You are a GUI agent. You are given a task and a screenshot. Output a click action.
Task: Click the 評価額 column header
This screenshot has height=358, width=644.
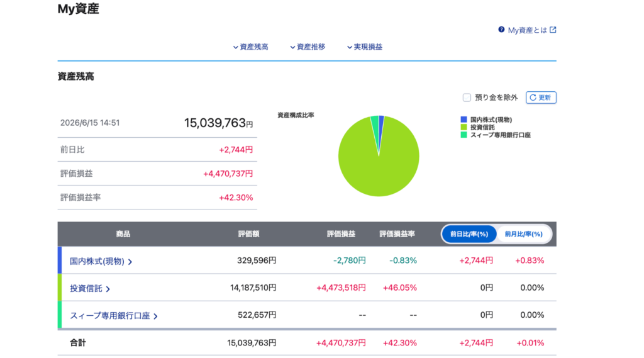[248, 234]
